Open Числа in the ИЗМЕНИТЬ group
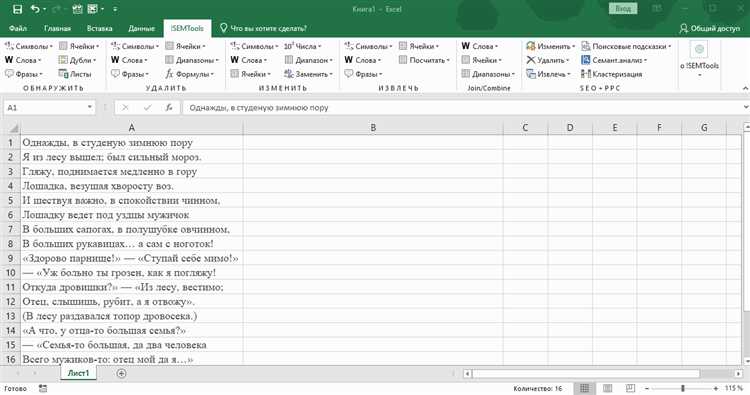 303,46
